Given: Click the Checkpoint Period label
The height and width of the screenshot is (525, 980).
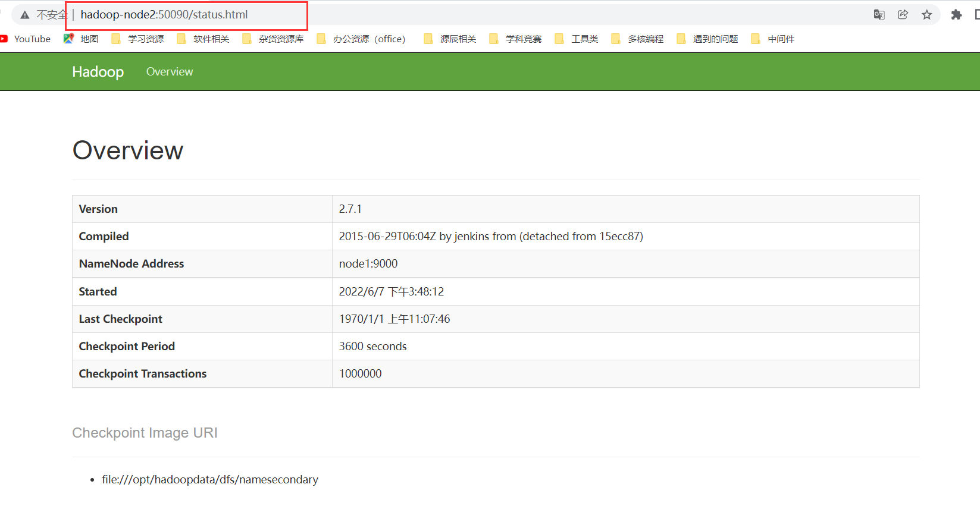Looking at the screenshot, I should (x=127, y=347).
